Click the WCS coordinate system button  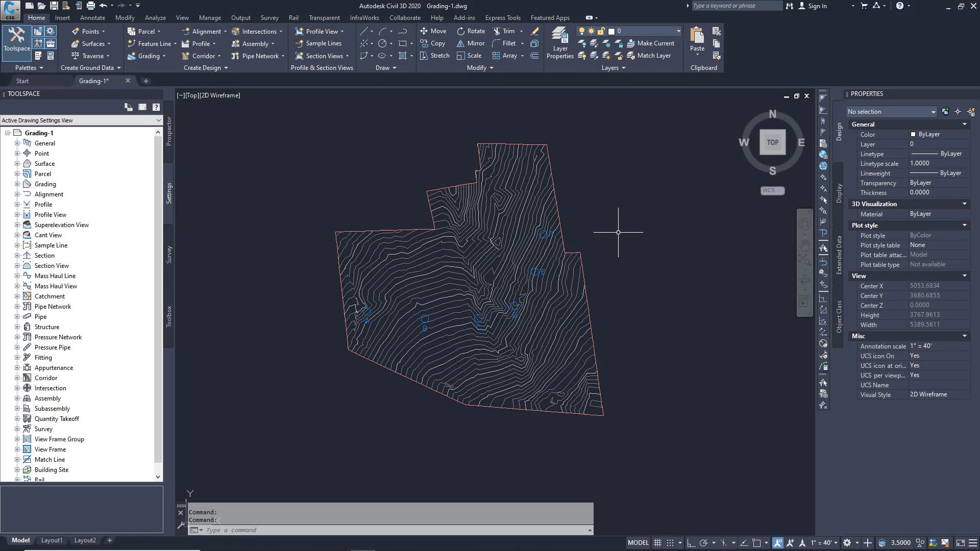click(772, 190)
